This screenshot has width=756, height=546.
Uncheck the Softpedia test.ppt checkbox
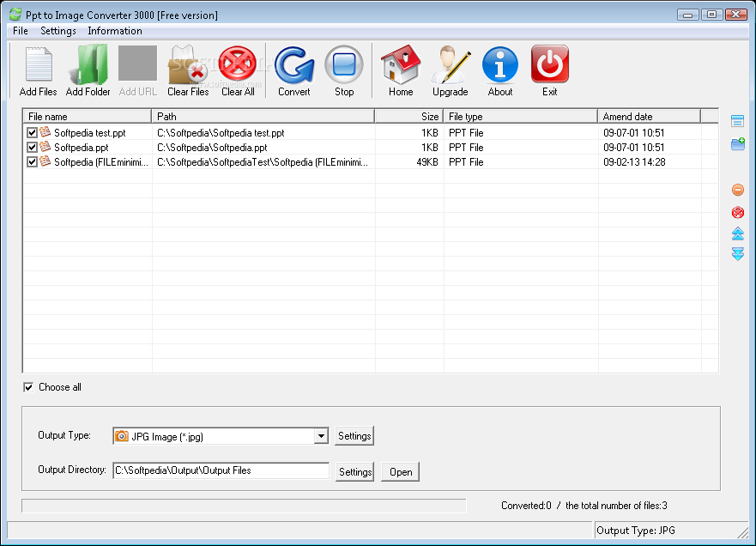point(32,133)
